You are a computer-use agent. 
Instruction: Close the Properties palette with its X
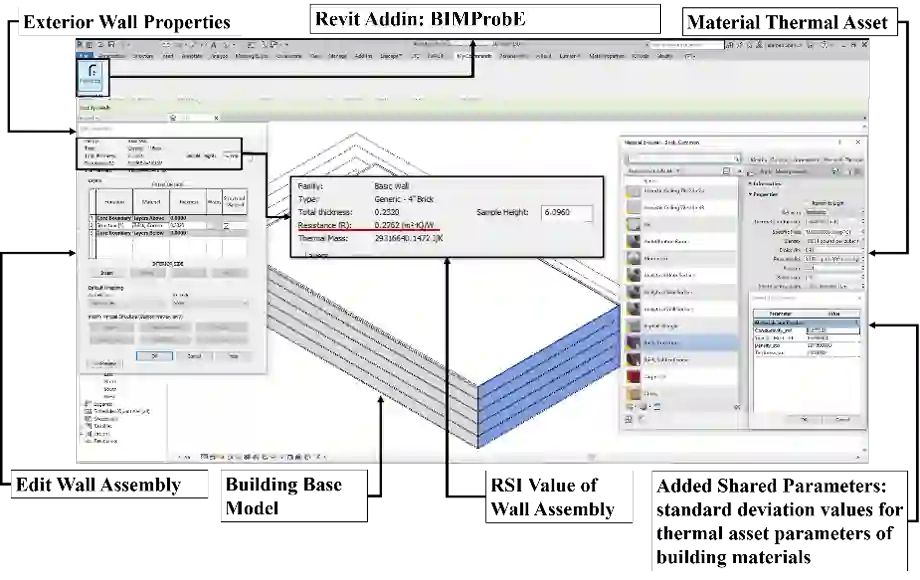tap(217, 118)
